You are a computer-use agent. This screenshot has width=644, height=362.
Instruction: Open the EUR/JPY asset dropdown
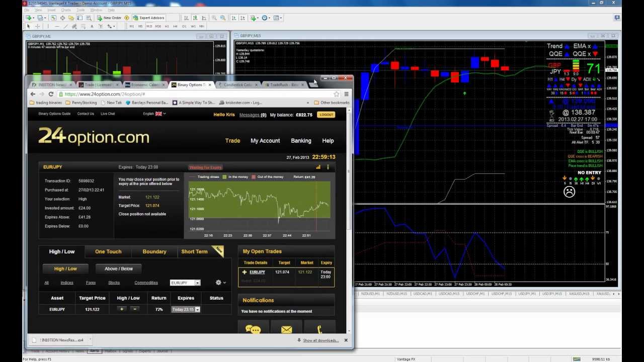pyautogui.click(x=185, y=283)
